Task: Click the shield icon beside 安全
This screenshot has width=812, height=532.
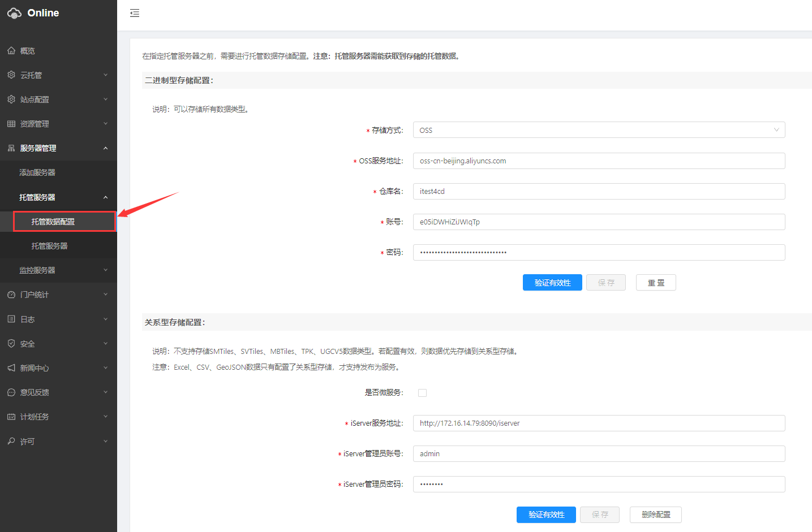Action: [11, 344]
